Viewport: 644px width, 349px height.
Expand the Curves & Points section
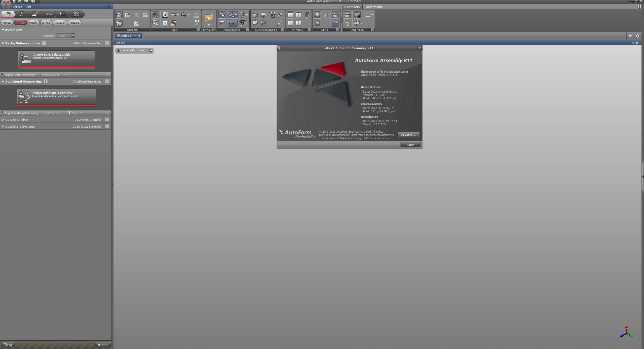coord(3,120)
